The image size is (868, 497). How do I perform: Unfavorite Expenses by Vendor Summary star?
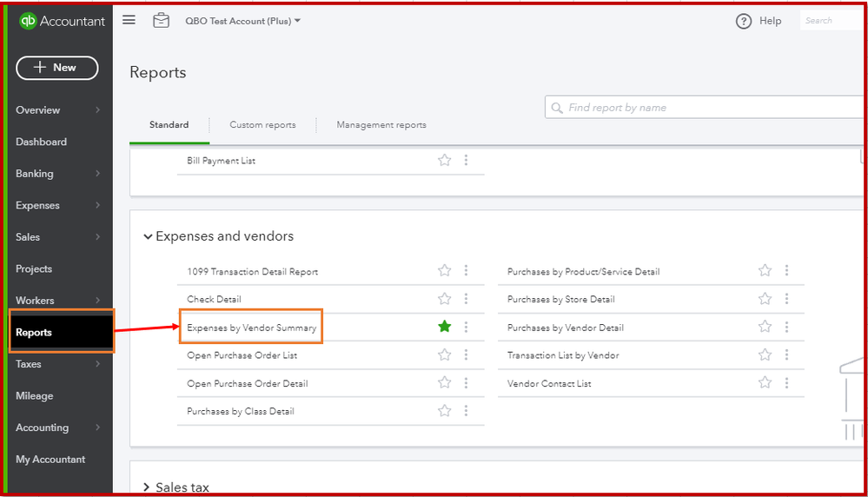[445, 327]
